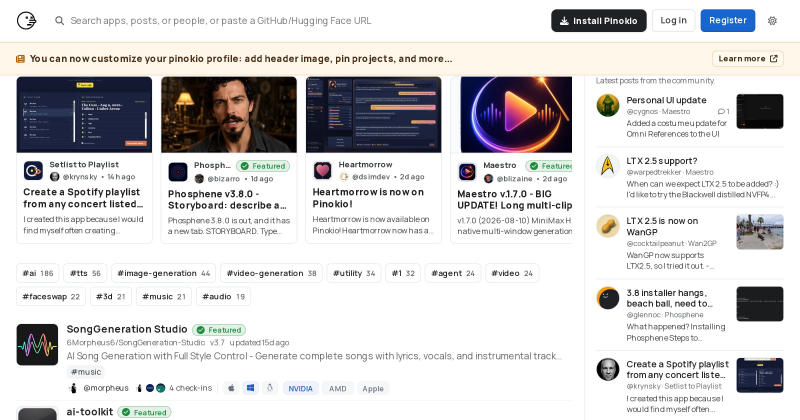Open the LTX 2.5 support? post

pyautogui.click(x=662, y=161)
